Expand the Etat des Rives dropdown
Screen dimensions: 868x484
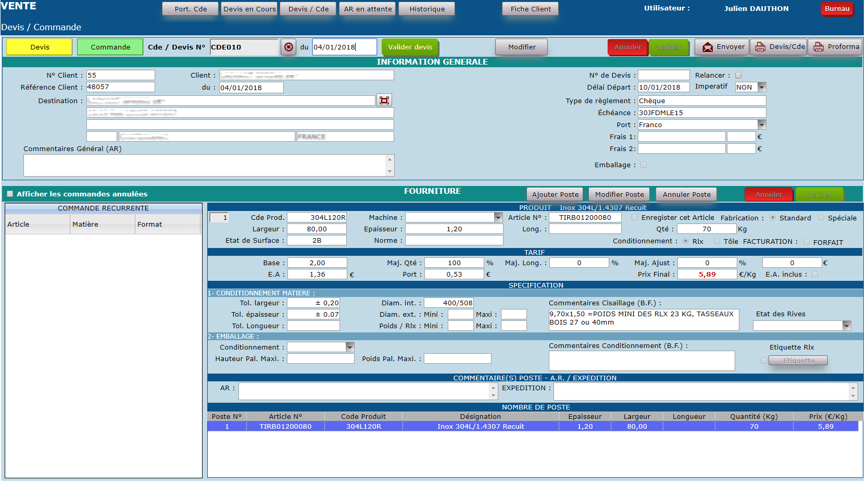(x=847, y=326)
